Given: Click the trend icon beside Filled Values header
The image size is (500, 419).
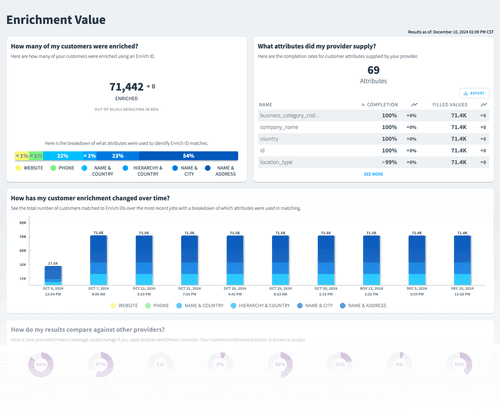Looking at the screenshot, I should pos(484,105).
